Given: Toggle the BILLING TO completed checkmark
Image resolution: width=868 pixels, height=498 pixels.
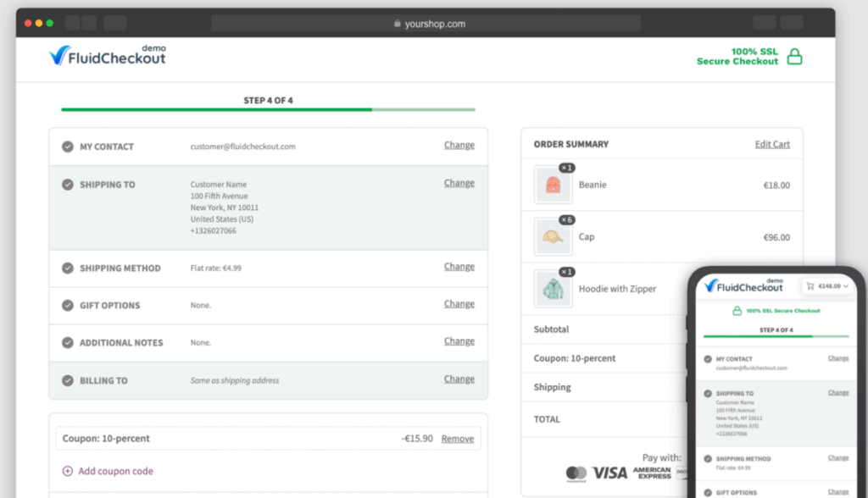Looking at the screenshot, I should (x=68, y=380).
